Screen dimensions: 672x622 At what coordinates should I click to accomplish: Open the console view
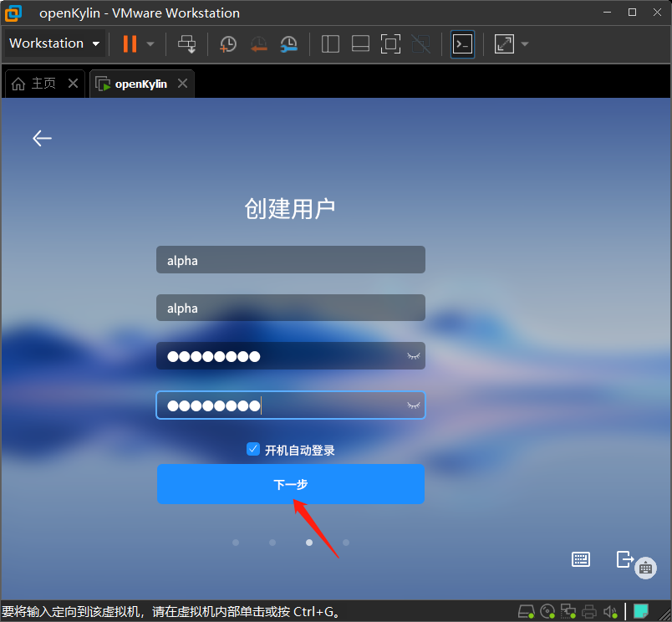pos(462,43)
